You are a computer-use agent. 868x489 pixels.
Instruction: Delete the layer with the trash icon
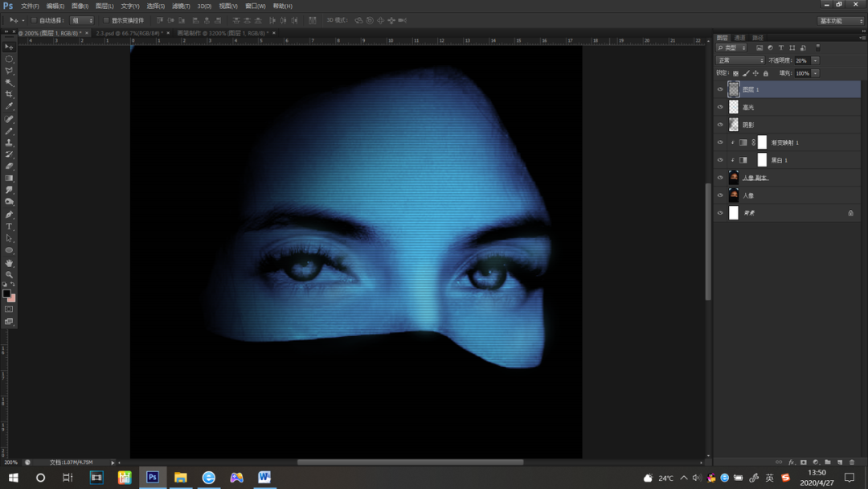pos(852,462)
